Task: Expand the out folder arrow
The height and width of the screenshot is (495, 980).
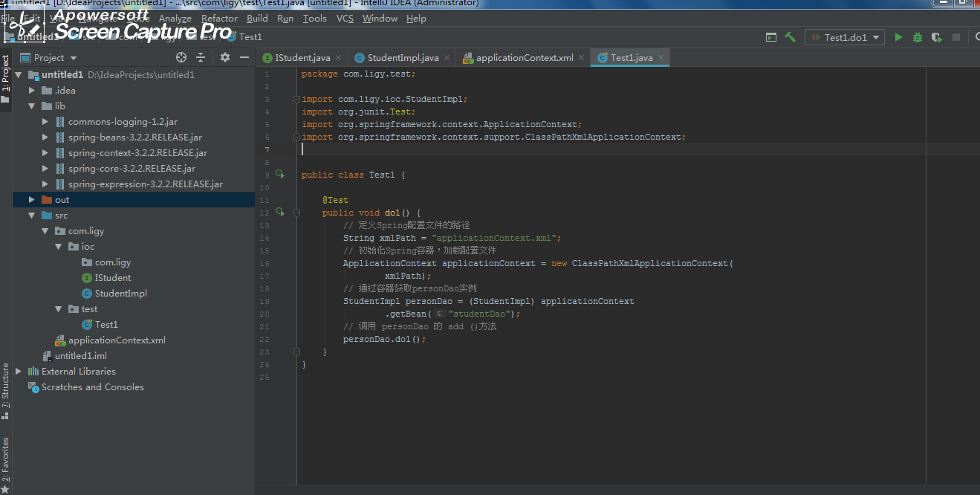Action: click(32, 200)
